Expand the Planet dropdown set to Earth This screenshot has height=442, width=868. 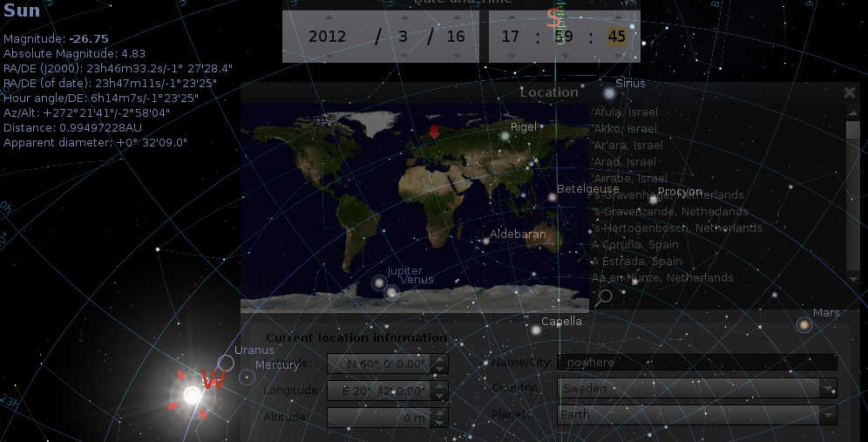(696, 415)
